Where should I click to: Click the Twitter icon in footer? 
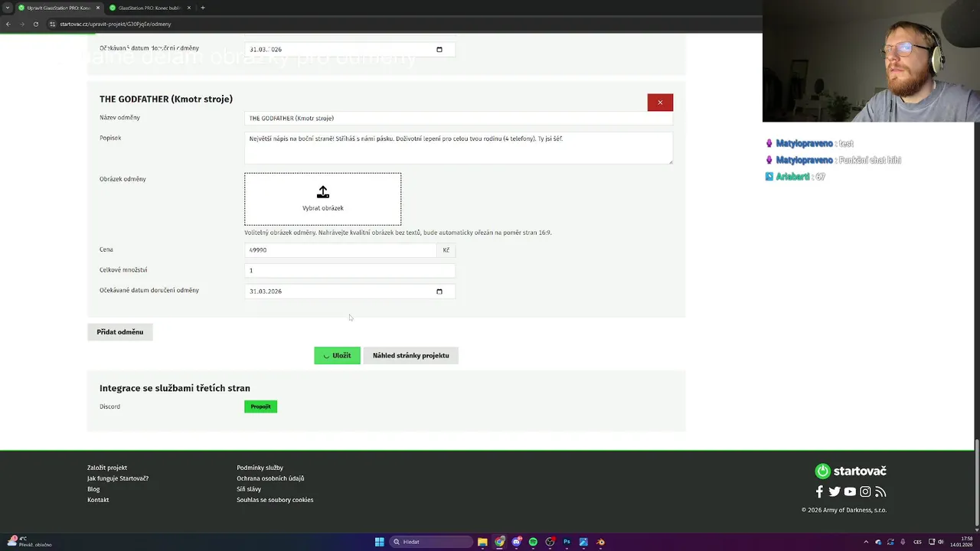(x=835, y=492)
